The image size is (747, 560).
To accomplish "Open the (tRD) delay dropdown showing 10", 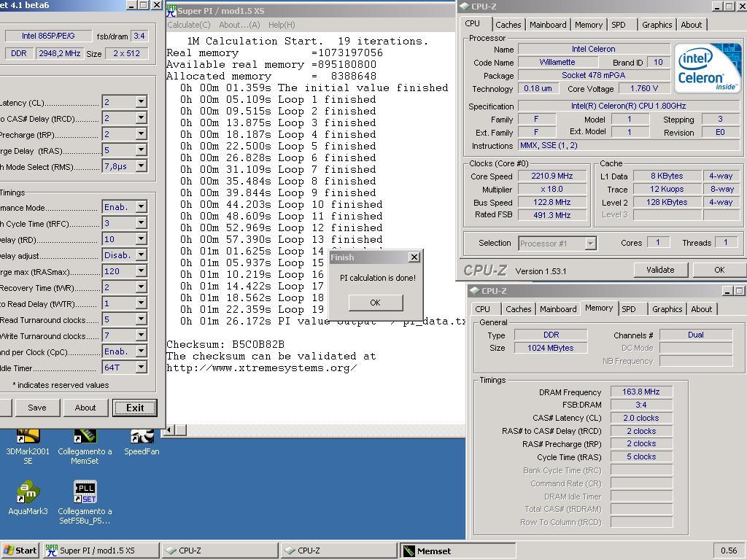I will tap(141, 239).
